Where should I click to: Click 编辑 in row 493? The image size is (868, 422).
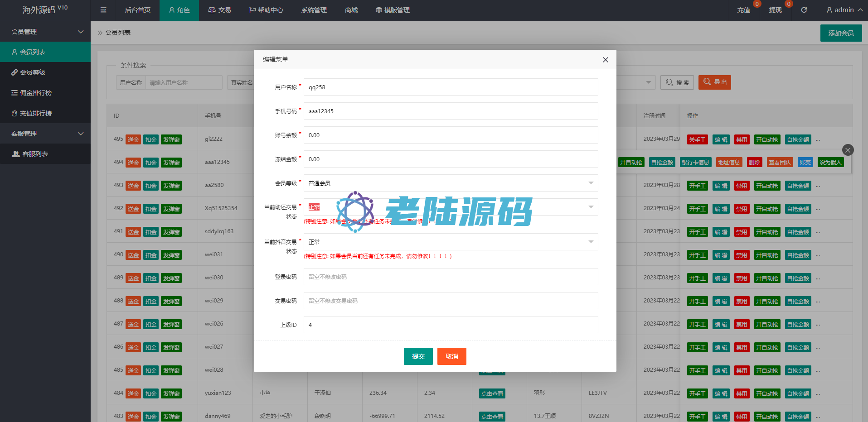(x=721, y=186)
